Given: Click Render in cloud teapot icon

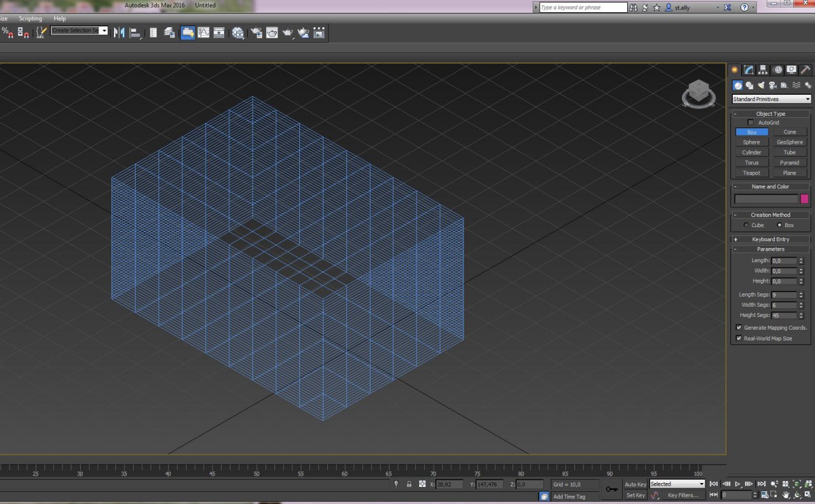Looking at the screenshot, I should point(303,32).
